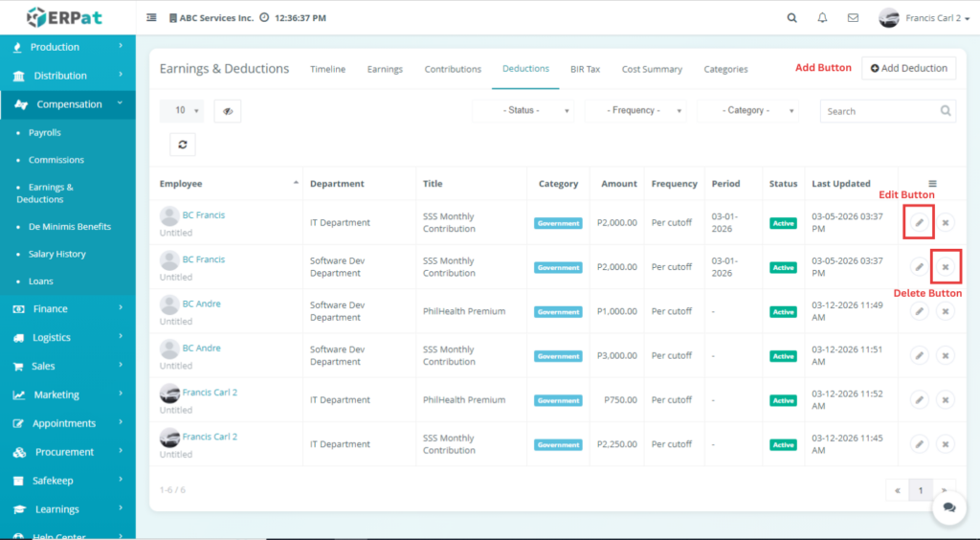The width and height of the screenshot is (980, 540).
Task: Expand the Category filter dropdown
Action: pos(747,111)
